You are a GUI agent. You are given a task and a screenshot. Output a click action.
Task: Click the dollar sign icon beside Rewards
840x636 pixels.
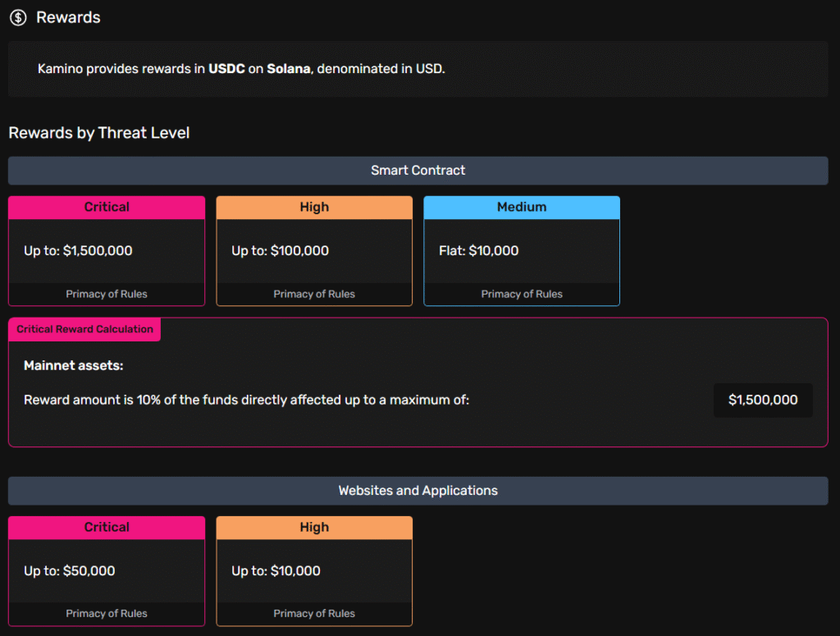pos(18,17)
